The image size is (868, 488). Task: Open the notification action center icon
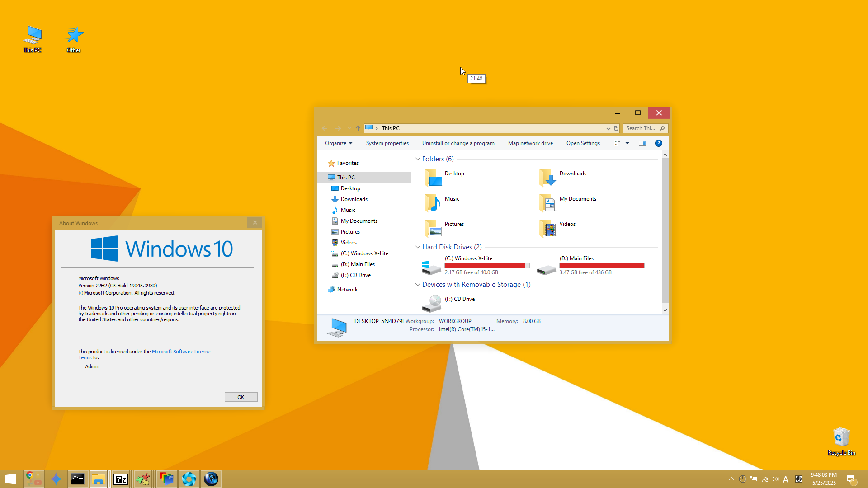point(851,479)
